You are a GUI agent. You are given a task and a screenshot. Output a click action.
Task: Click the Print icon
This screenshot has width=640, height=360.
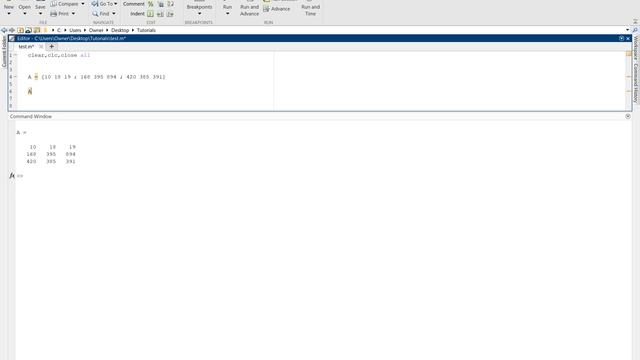pyautogui.click(x=53, y=14)
